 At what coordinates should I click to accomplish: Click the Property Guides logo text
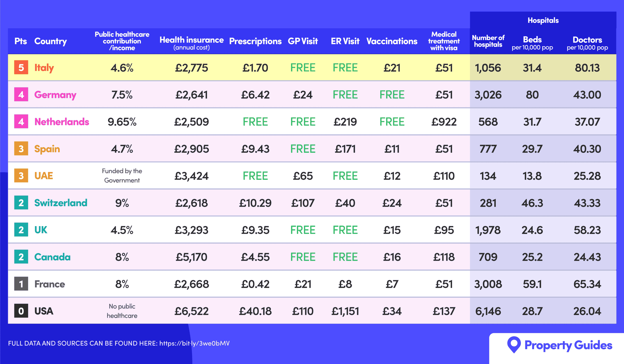coord(568,345)
